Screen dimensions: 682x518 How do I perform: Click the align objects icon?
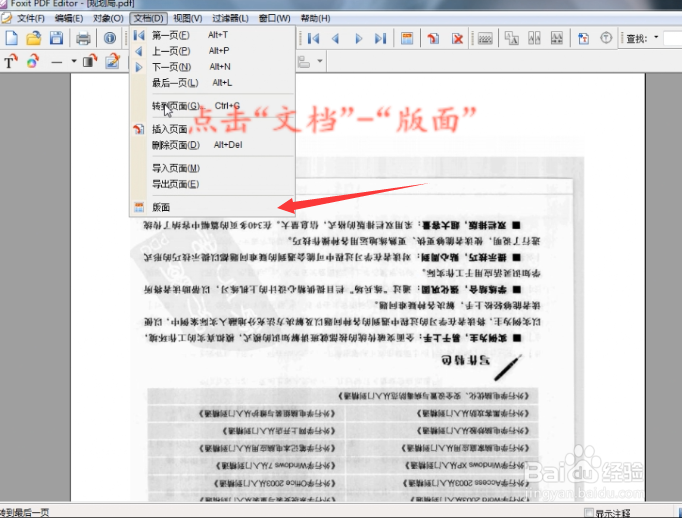304,62
